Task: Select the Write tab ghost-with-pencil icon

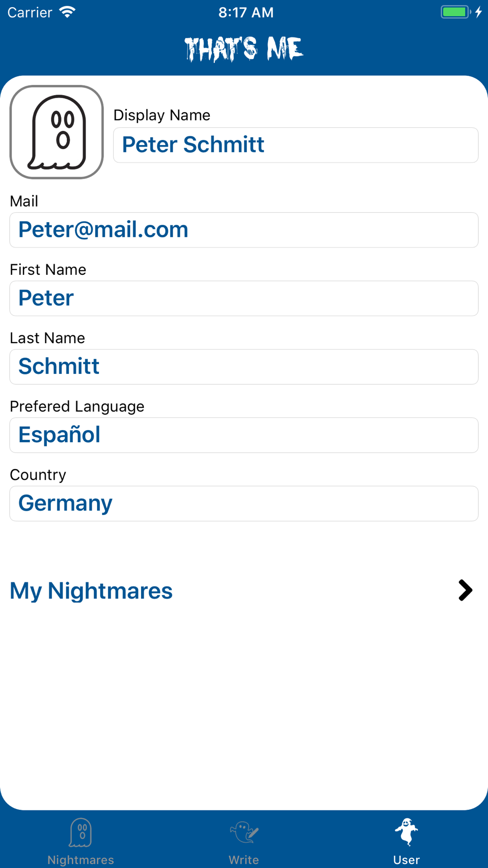Action: (244, 833)
